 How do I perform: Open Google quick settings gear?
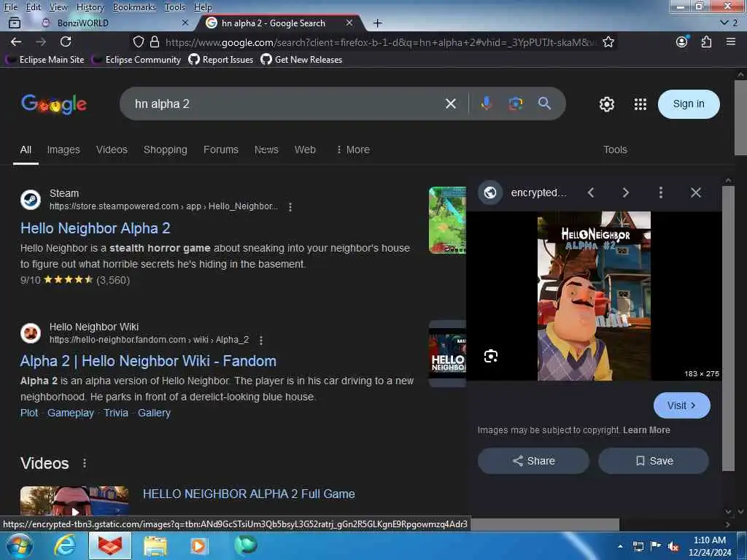click(606, 104)
